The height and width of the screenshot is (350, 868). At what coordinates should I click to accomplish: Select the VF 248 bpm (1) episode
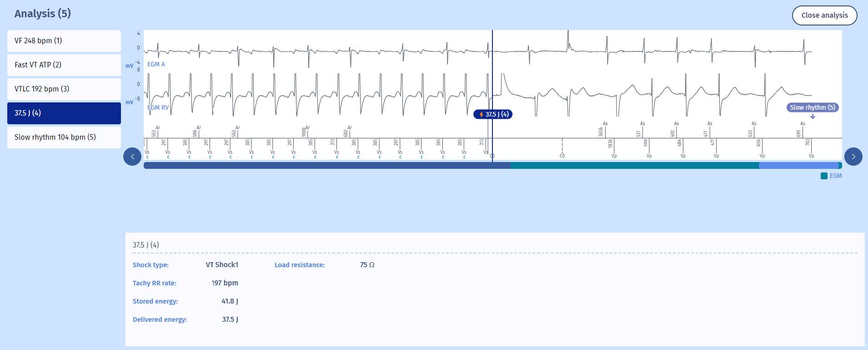64,41
